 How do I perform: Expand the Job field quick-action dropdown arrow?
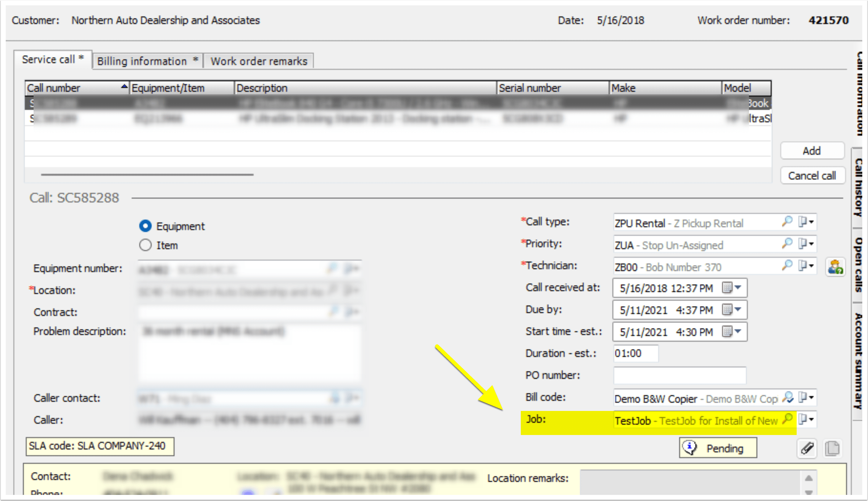point(811,419)
